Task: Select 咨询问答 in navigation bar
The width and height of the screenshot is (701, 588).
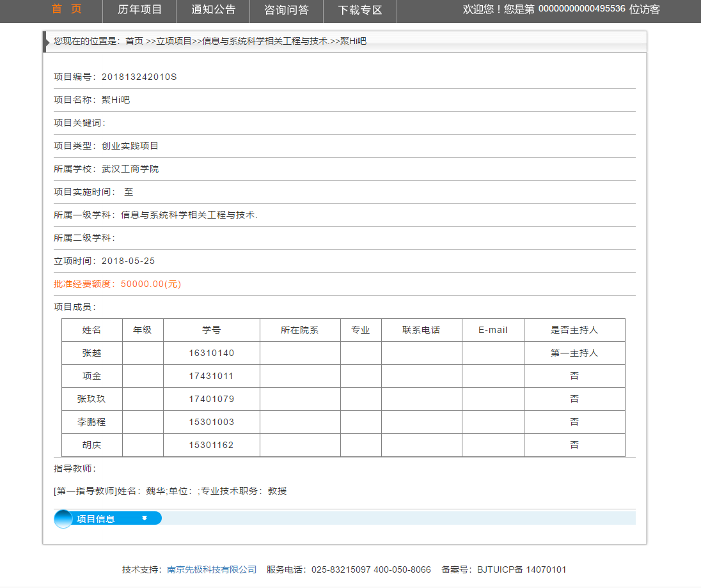Action: [287, 10]
